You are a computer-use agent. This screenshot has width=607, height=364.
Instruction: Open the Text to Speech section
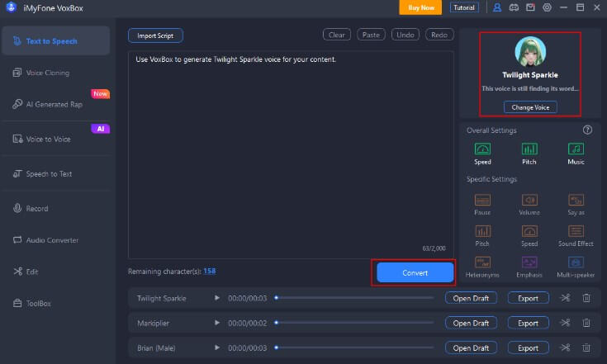pos(56,41)
